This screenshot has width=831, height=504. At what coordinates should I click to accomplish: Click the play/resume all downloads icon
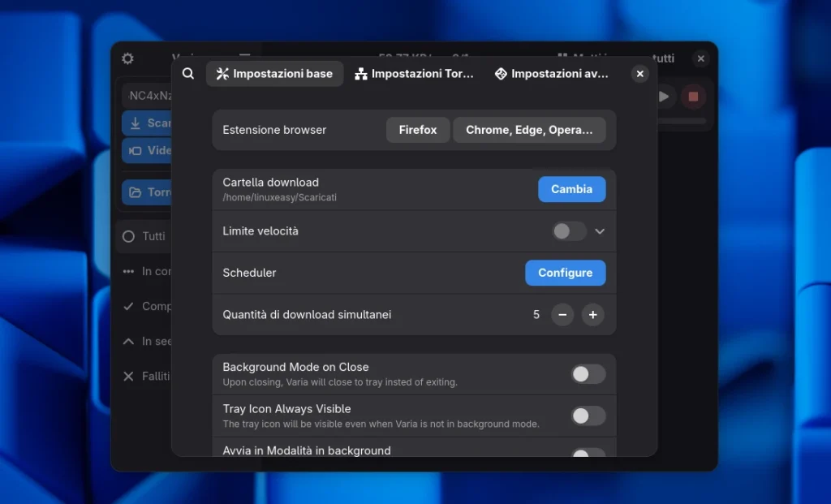(x=664, y=97)
